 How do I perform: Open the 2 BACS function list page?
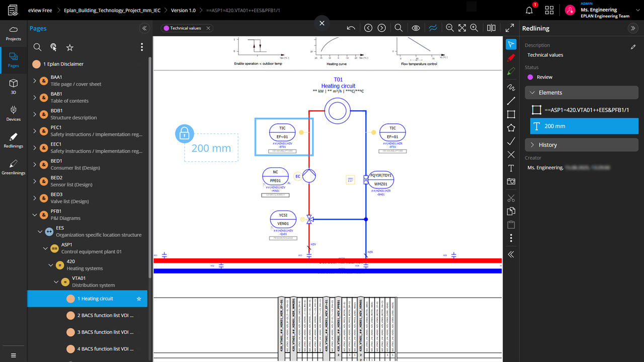pos(105,315)
